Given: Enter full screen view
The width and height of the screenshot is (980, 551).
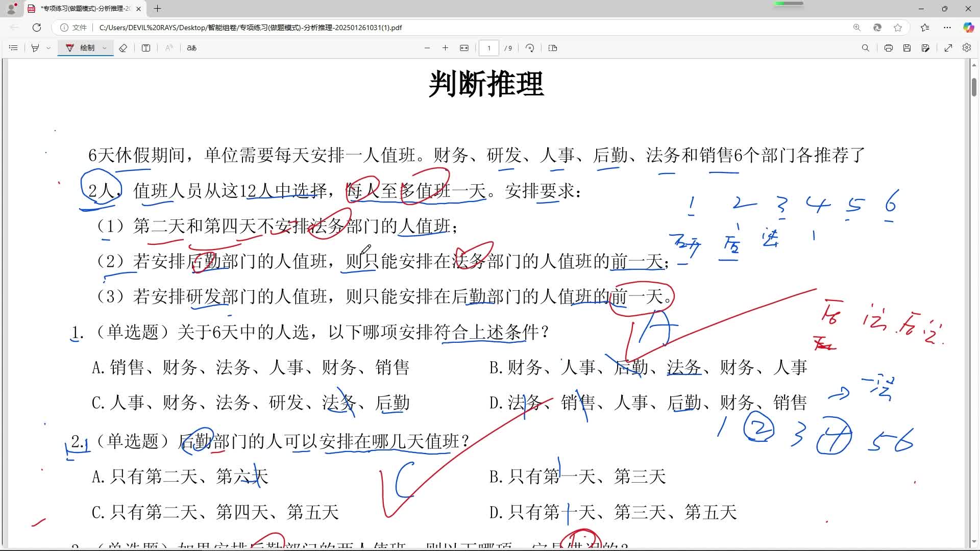Looking at the screenshot, I should pos(948,47).
